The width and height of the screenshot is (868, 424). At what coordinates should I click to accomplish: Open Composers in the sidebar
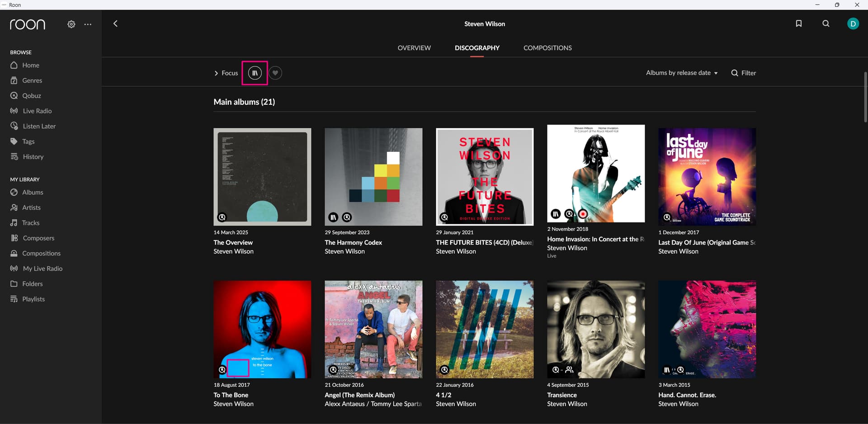[x=38, y=238]
